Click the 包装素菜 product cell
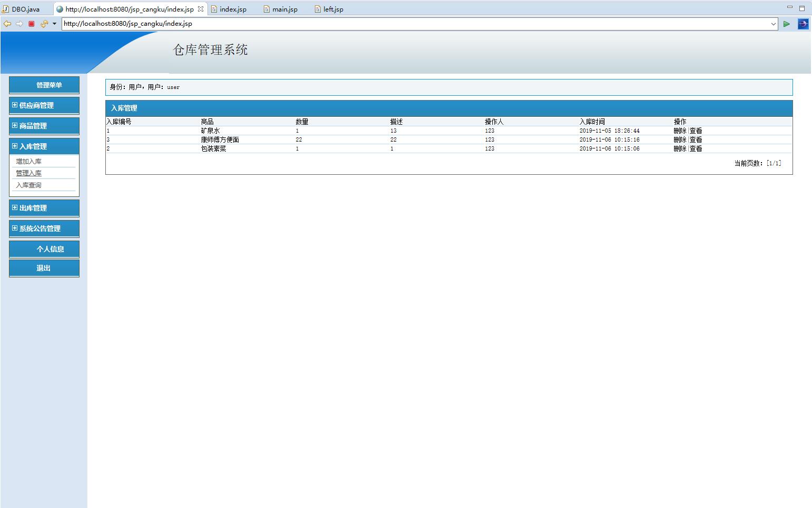Viewport: 812px width, 508px height. tap(213, 148)
